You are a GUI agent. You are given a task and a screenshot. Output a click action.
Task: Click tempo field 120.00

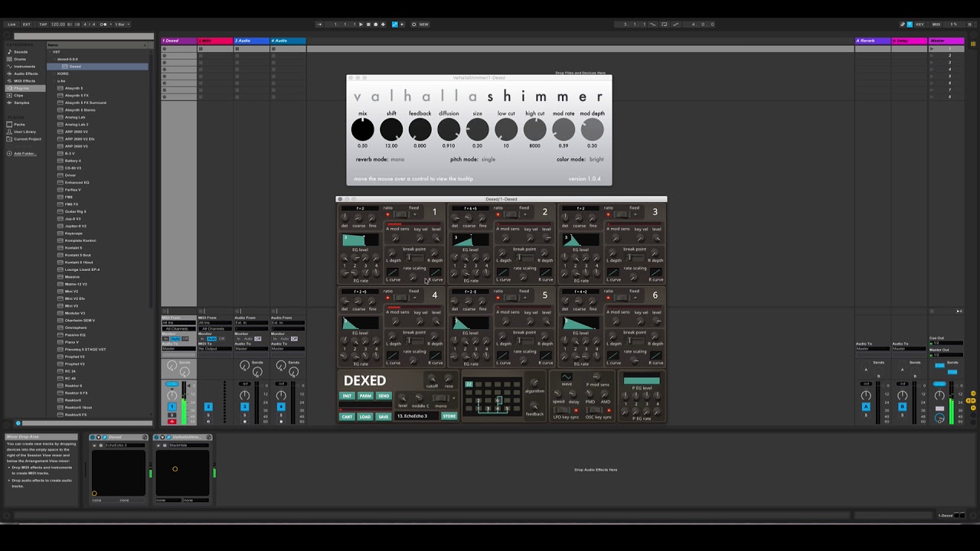click(58, 24)
